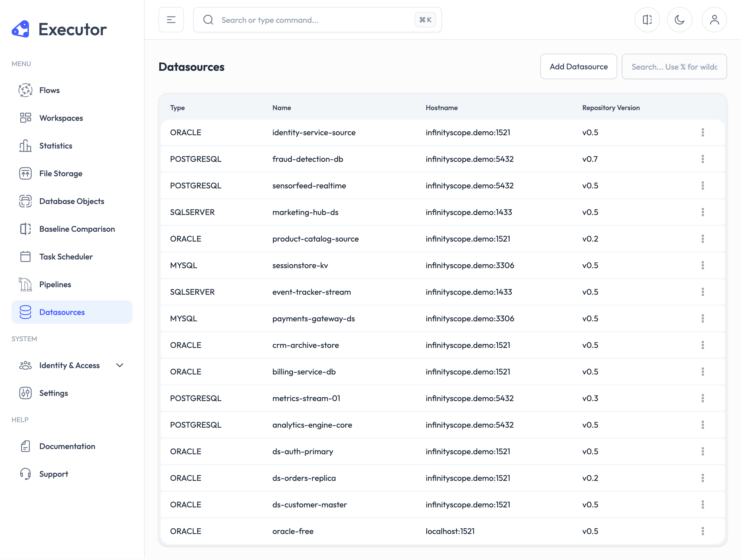Viewport: 741px width, 560px height.
Task: Click the Pipelines icon in the menu
Action: coord(25,285)
